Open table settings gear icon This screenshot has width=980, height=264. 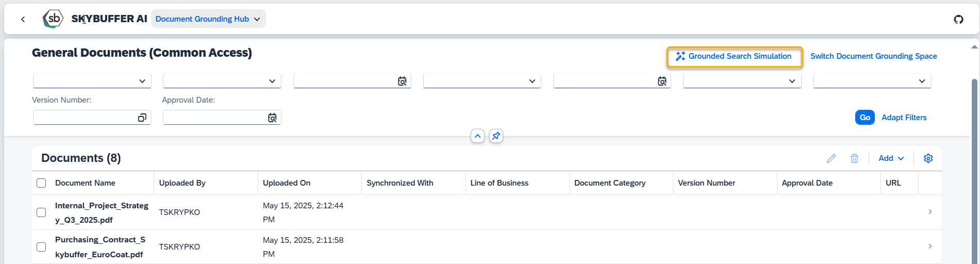(x=928, y=158)
